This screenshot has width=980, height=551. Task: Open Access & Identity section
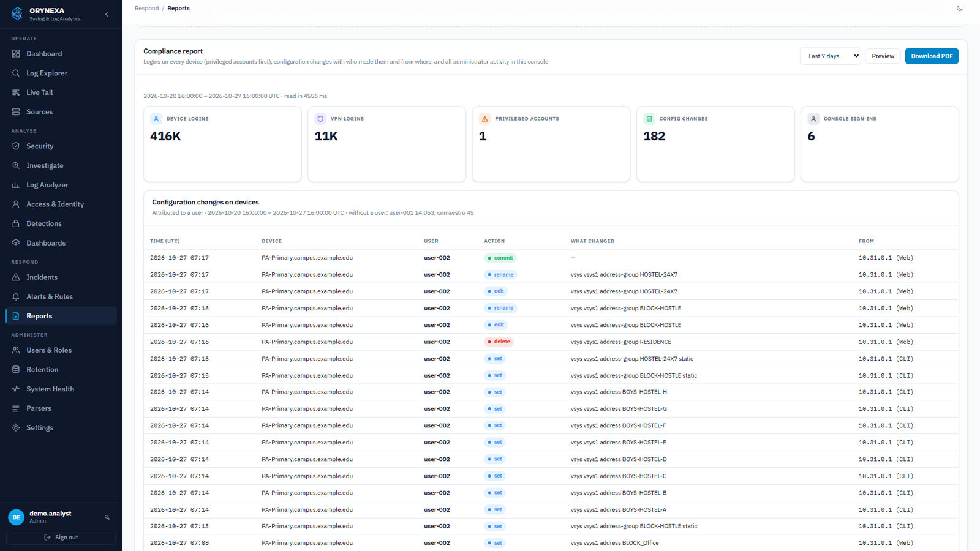[61, 204]
